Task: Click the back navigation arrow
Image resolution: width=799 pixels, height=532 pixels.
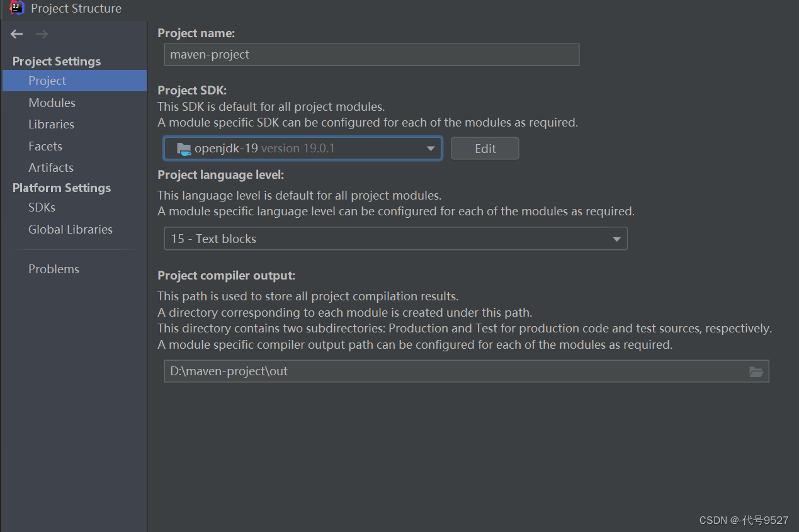Action: tap(17, 34)
